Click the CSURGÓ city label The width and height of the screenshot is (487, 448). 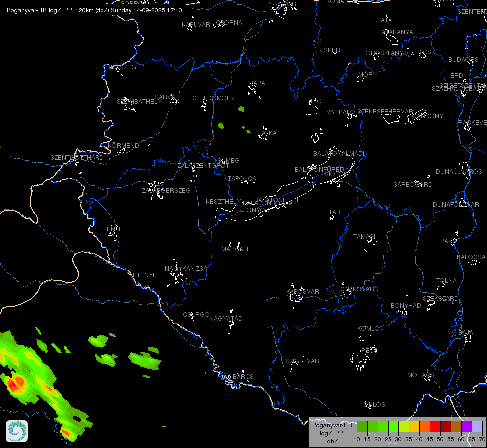point(196,314)
